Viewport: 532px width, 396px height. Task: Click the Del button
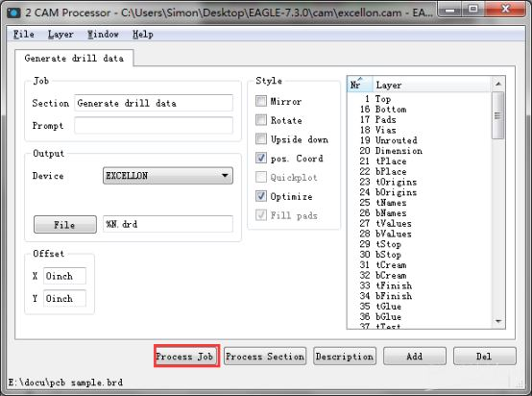click(x=484, y=357)
